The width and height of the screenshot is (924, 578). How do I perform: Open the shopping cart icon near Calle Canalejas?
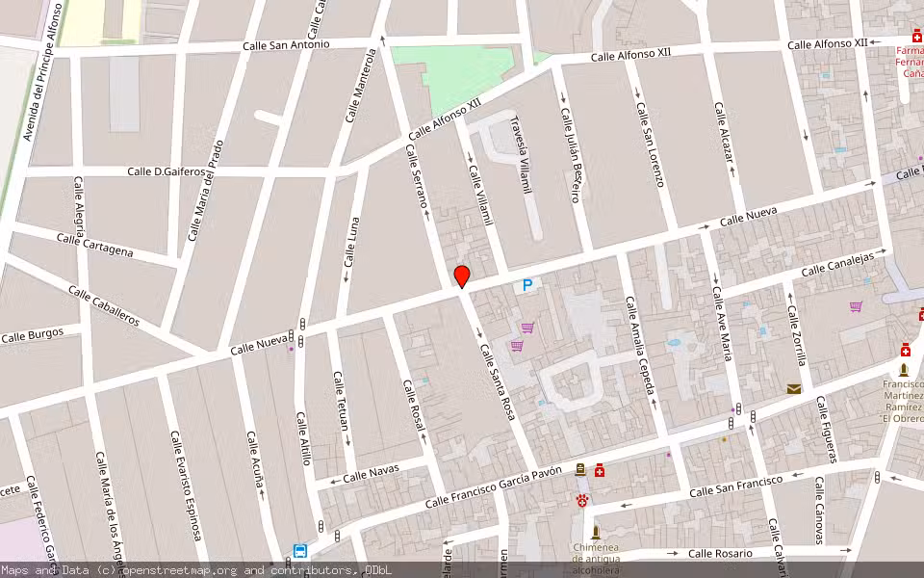(855, 307)
